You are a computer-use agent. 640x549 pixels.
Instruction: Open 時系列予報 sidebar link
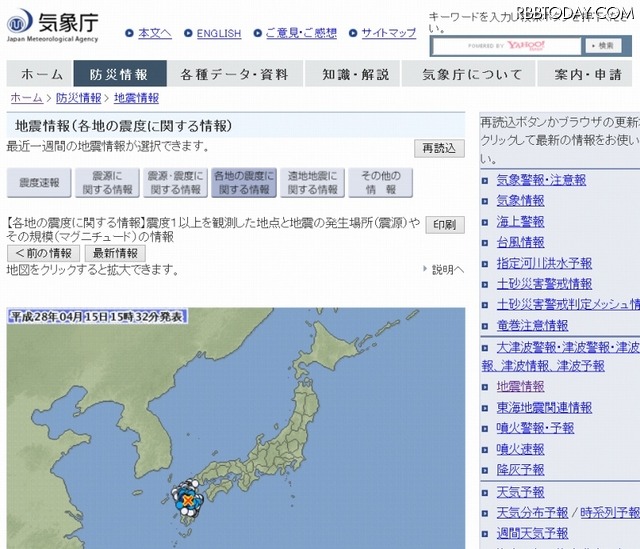[610, 512]
